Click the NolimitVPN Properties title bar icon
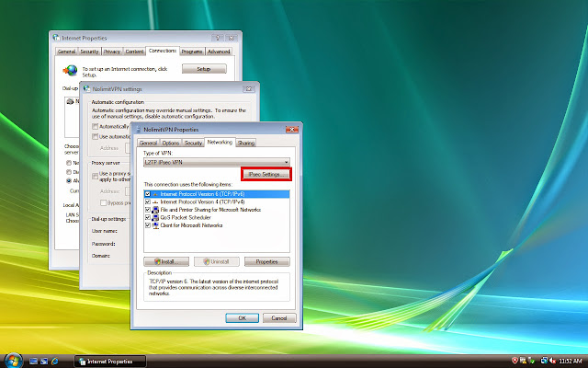This screenshot has height=368, width=588. click(x=138, y=129)
